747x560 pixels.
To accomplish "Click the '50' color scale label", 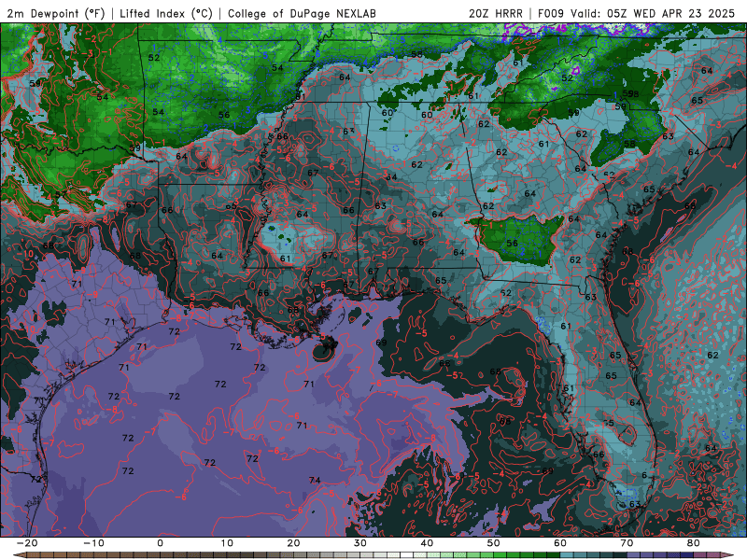I will pyautogui.click(x=494, y=543).
